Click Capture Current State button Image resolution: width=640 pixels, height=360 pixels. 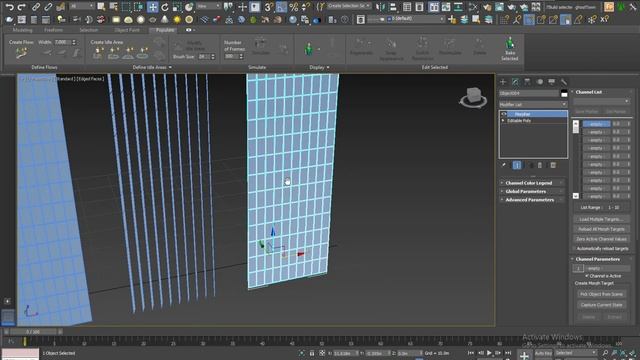[601, 304]
